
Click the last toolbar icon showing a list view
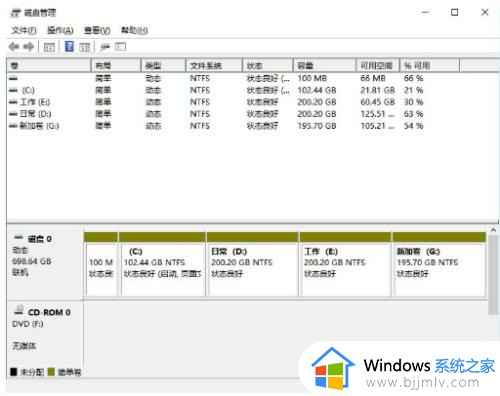point(120,47)
